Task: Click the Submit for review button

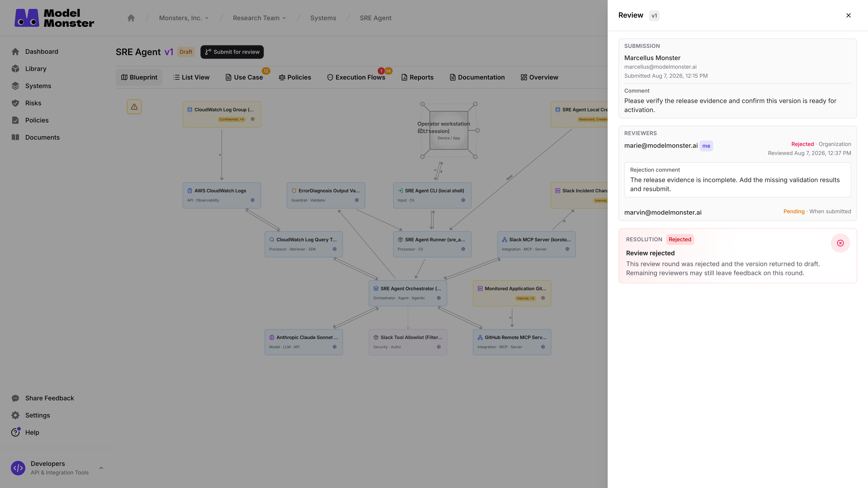Action: [232, 52]
